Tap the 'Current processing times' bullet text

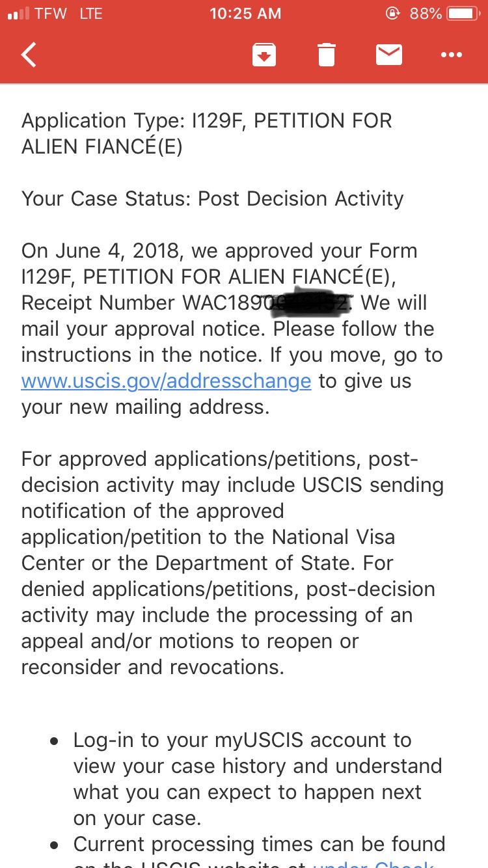(x=259, y=845)
